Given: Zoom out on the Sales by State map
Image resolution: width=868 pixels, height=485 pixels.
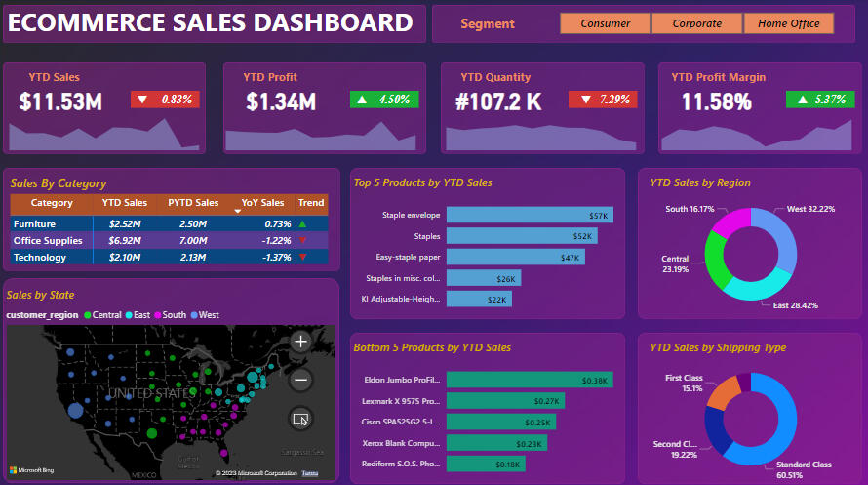Looking at the screenshot, I should click(301, 380).
